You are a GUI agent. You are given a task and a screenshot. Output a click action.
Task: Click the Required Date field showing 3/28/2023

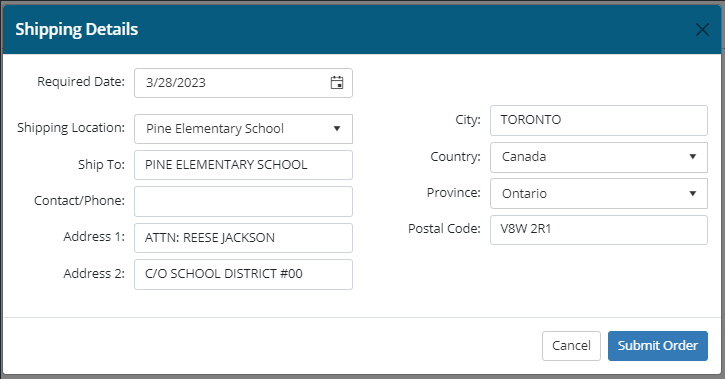243,83
